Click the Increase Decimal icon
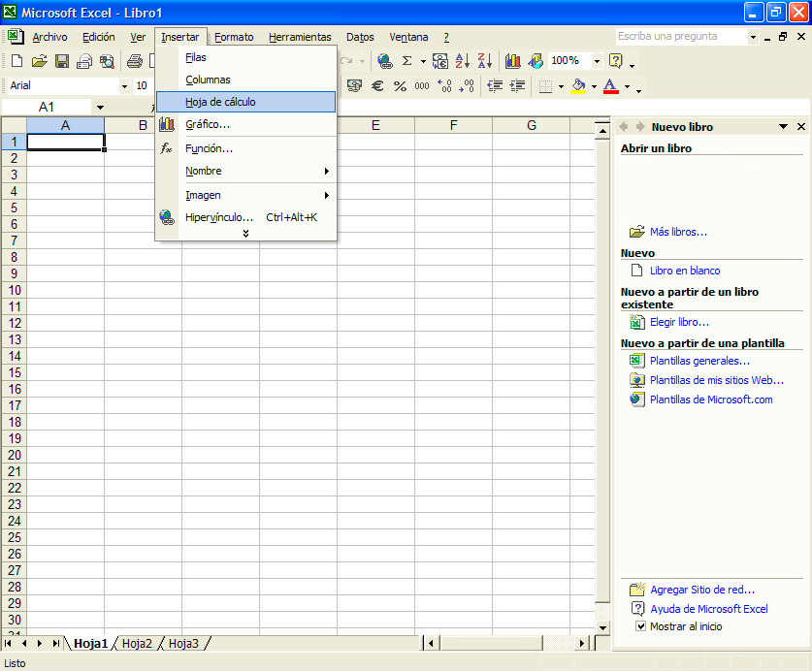The height and width of the screenshot is (671, 812). (x=444, y=85)
